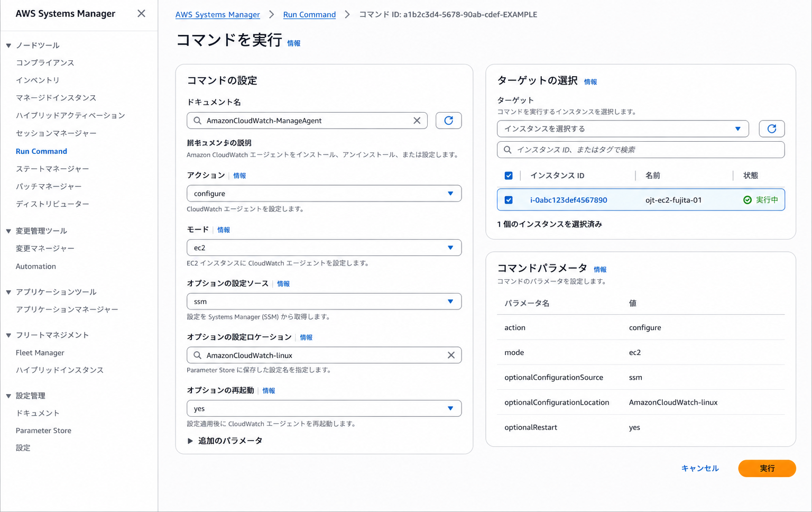Open the 情報 link beside オプションの設定ソース
This screenshot has height=512, width=812.
(283, 284)
